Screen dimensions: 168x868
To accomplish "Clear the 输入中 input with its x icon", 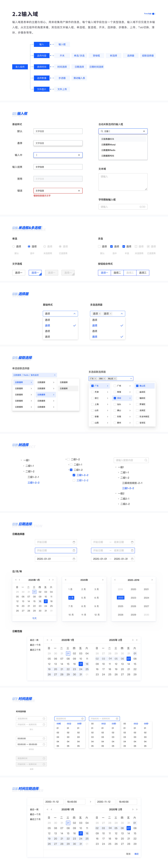I will (x=79, y=155).
